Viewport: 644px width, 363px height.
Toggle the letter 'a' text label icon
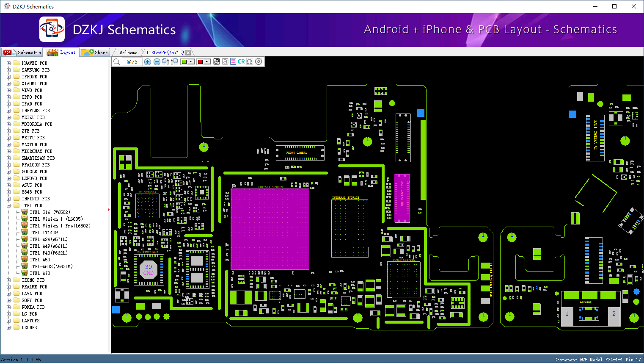pyautogui.click(x=225, y=61)
